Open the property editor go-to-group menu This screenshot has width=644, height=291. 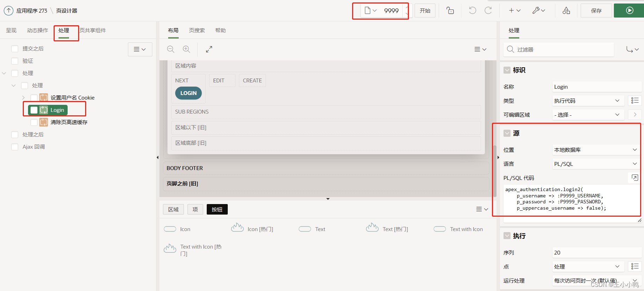(x=632, y=49)
